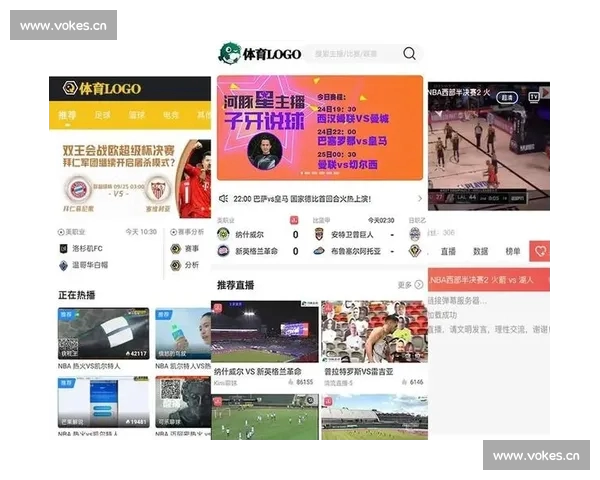This screenshot has height=480, width=600.
Task: Tap the search magnifier icon
Action: coord(409,54)
